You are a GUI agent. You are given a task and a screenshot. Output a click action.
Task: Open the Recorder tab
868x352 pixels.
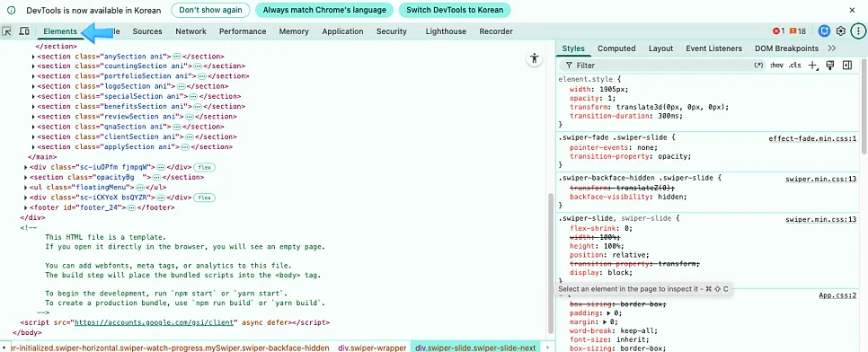(496, 31)
